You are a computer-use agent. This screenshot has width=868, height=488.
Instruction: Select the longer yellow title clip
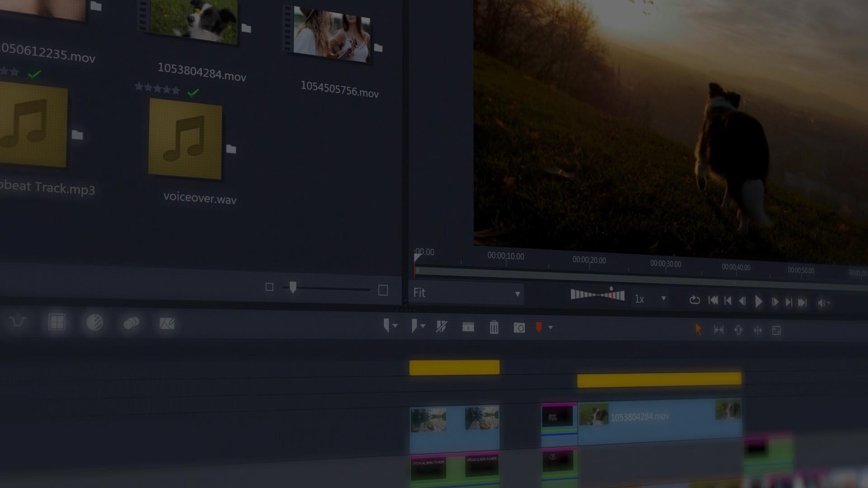coord(659,380)
